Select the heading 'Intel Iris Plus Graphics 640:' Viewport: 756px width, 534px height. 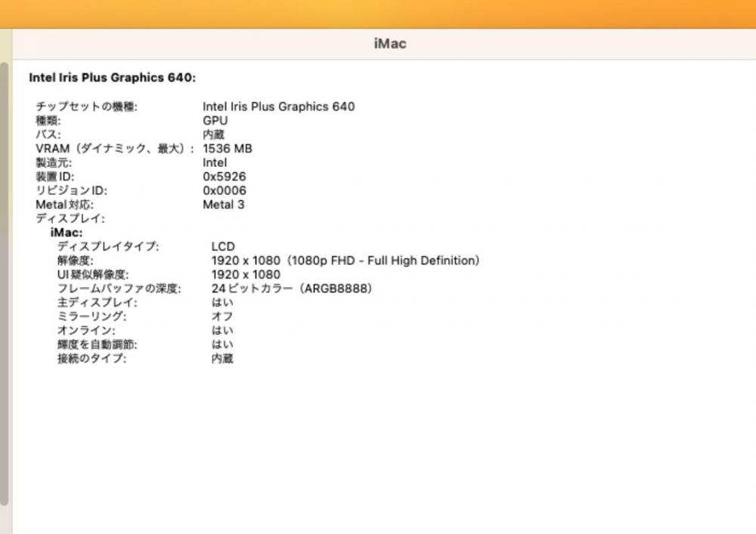(113, 78)
